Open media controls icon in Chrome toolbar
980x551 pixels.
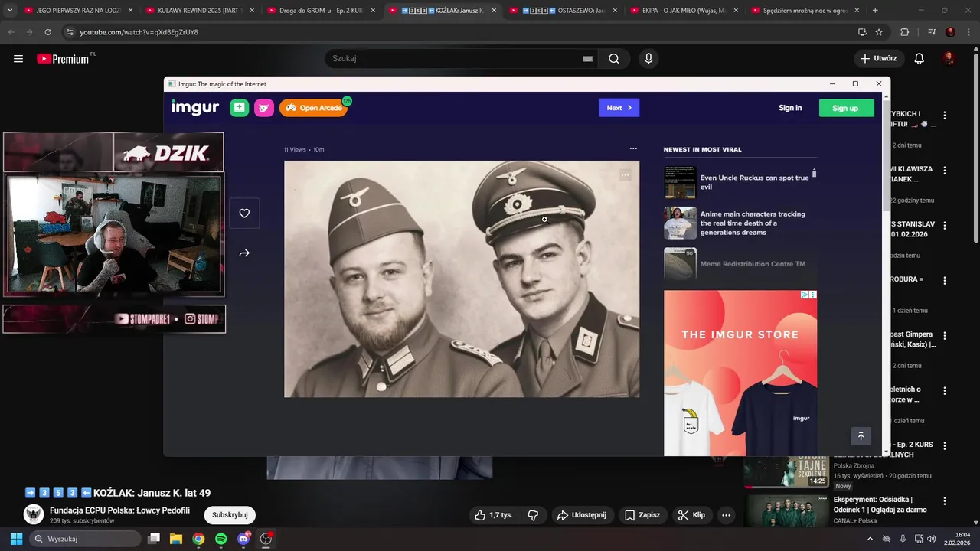[x=932, y=32]
